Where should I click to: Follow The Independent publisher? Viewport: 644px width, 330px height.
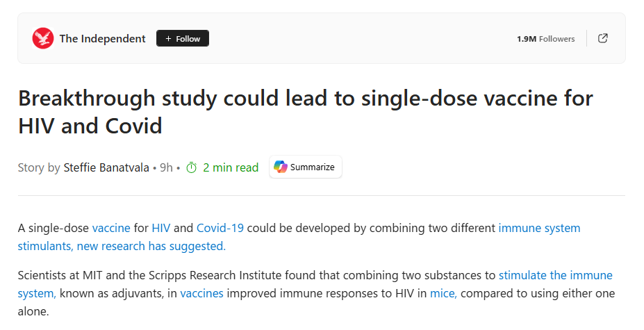coord(183,39)
